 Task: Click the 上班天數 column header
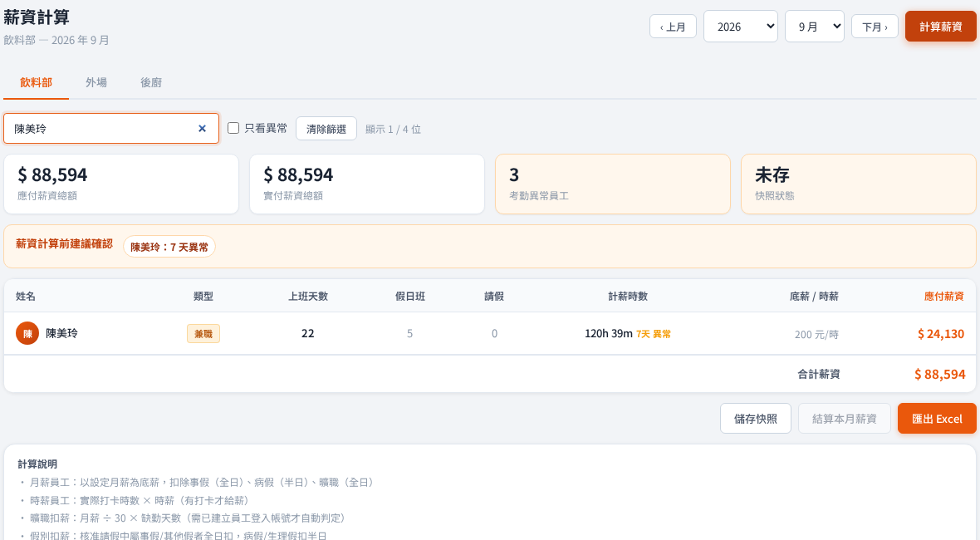click(308, 297)
